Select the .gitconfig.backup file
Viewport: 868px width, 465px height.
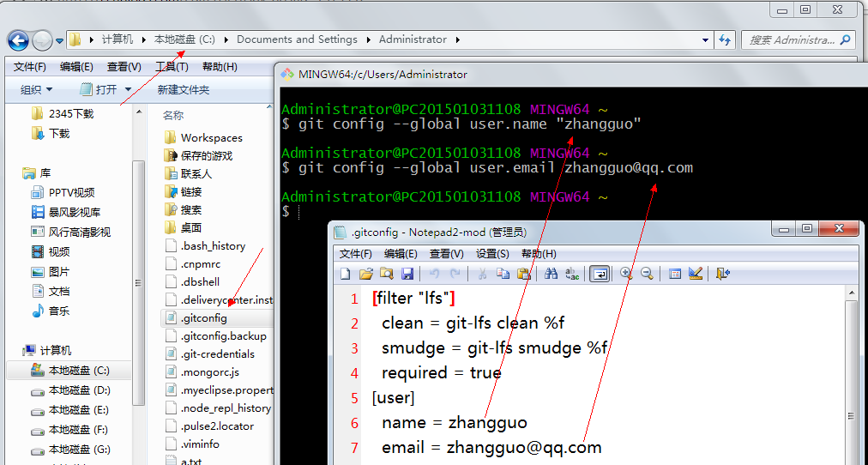tap(223, 335)
